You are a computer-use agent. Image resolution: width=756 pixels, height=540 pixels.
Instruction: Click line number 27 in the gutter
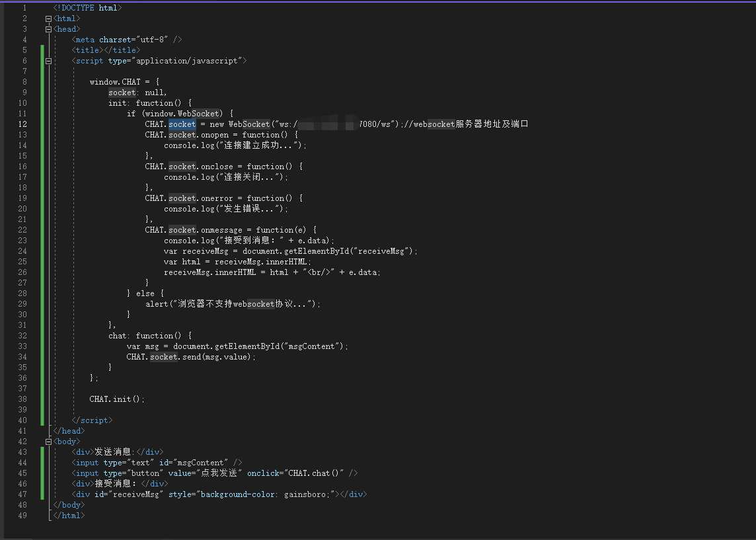point(22,283)
